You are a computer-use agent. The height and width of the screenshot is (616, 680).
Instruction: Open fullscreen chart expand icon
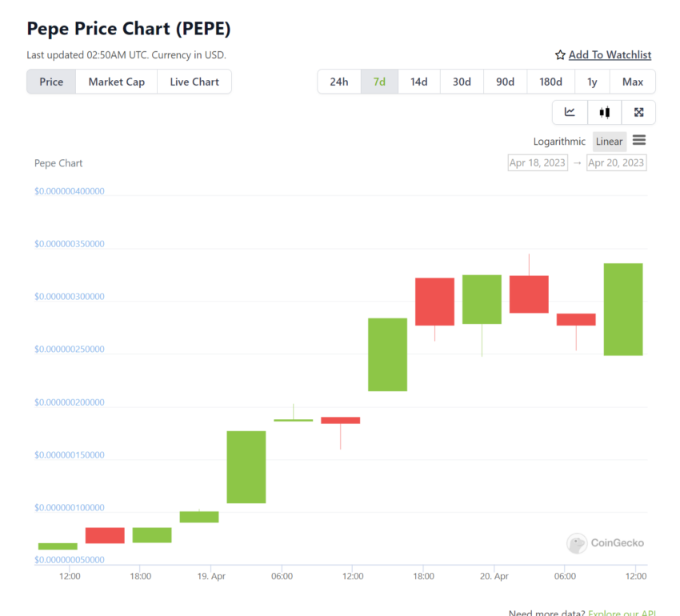(x=638, y=112)
